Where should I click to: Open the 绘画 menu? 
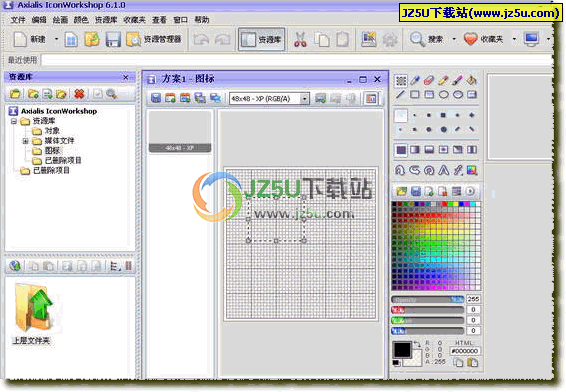[x=60, y=20]
